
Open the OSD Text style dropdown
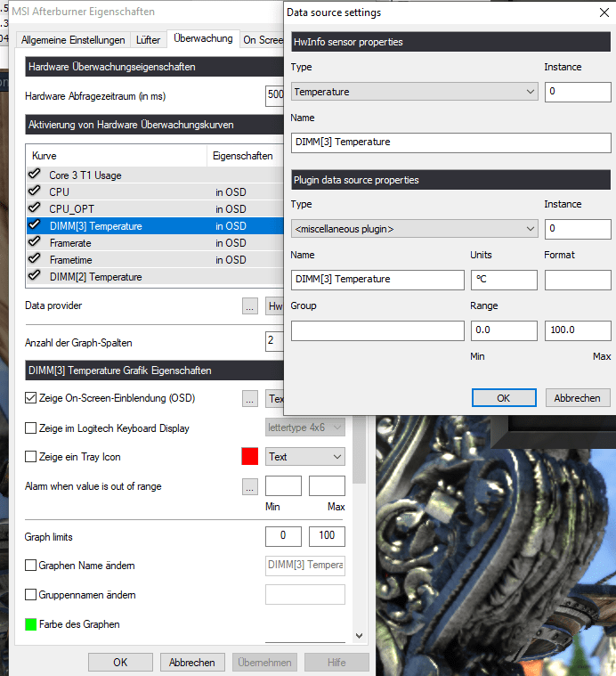274,399
